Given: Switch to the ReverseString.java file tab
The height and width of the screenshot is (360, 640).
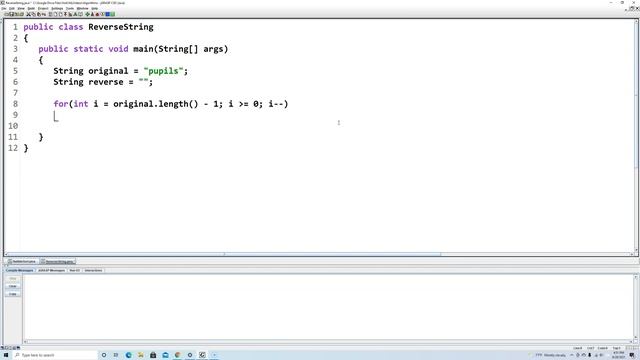Looking at the screenshot, I should 58,261.
